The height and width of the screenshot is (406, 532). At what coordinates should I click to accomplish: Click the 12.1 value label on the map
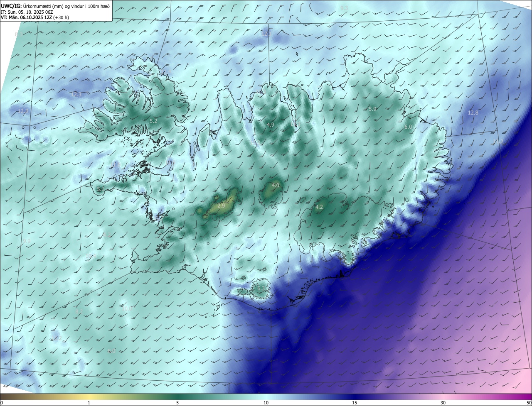tap(266, 34)
